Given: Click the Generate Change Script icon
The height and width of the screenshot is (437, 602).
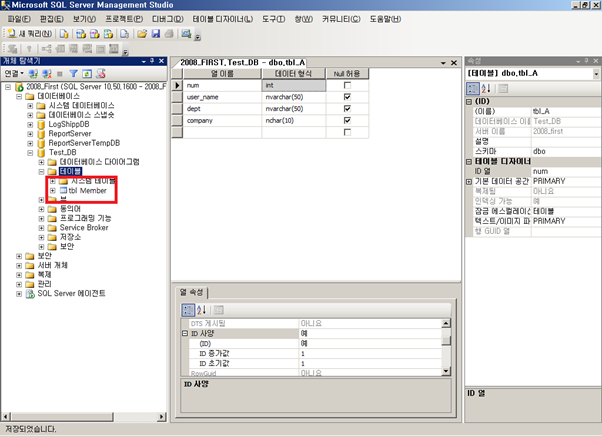Looking at the screenshot, I should click(x=13, y=49).
